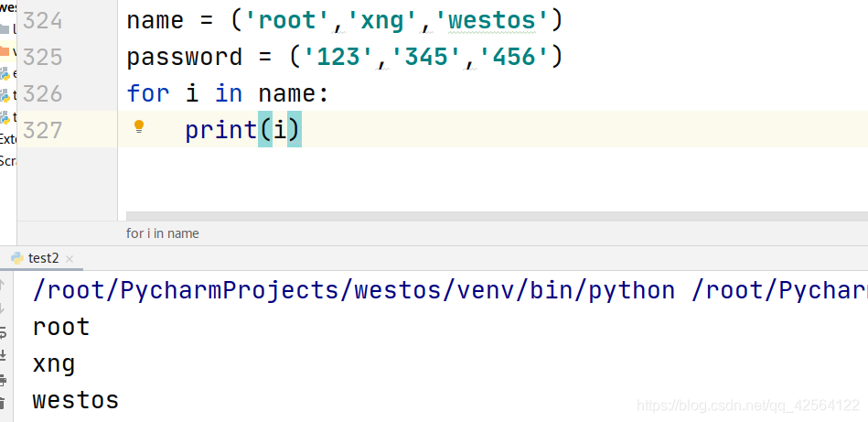868x422 pixels.
Task: Click line number 324 in gutter
Action: pos(43,21)
